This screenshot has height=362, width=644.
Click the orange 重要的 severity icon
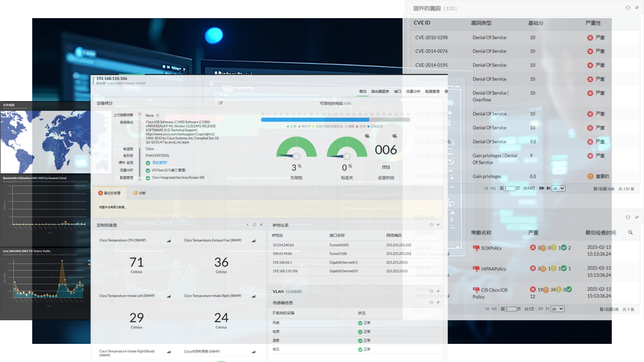[x=590, y=176]
